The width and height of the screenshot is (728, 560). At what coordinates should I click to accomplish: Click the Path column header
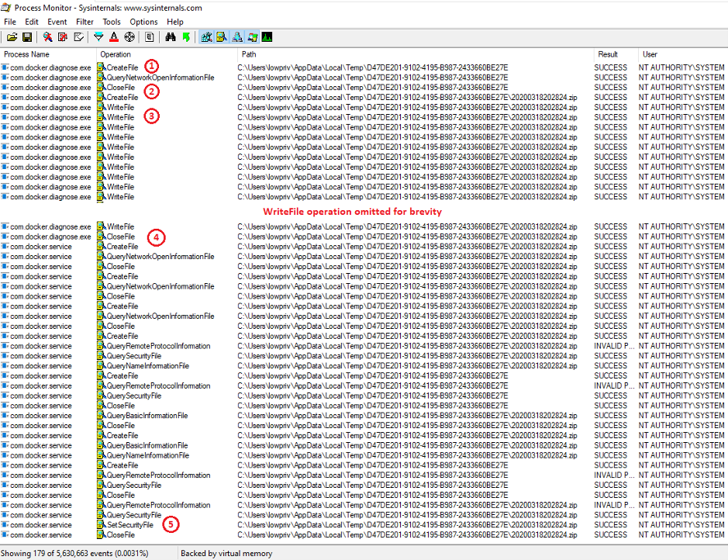tap(416, 54)
